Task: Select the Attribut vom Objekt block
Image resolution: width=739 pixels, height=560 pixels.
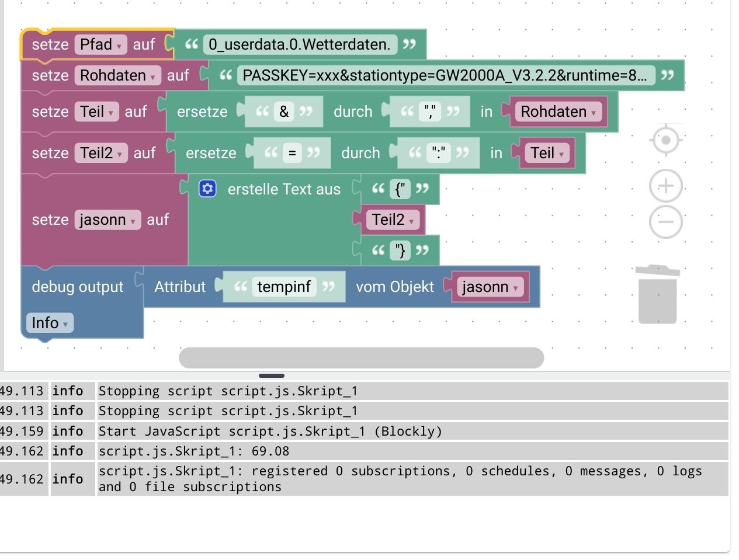Action: (x=180, y=287)
